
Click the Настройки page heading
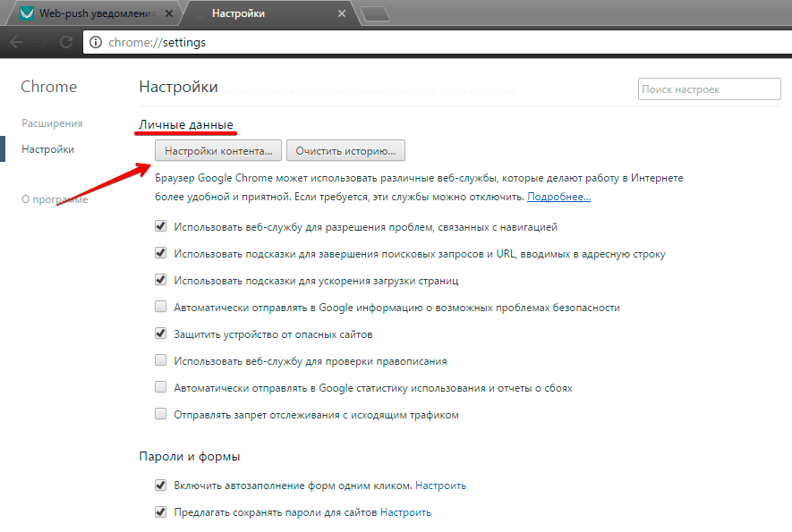178,87
